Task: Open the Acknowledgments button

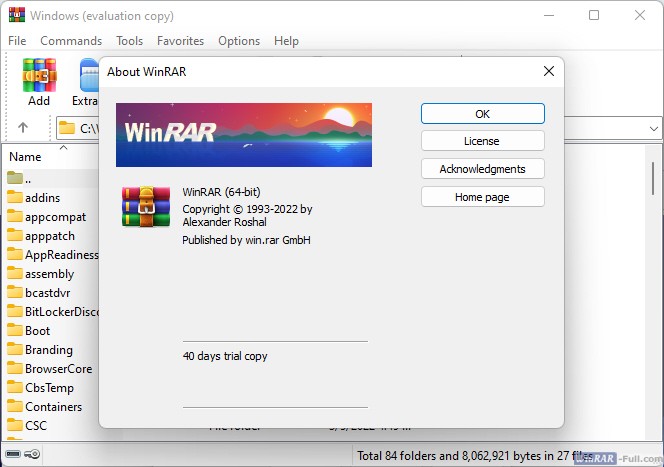Action: (482, 169)
